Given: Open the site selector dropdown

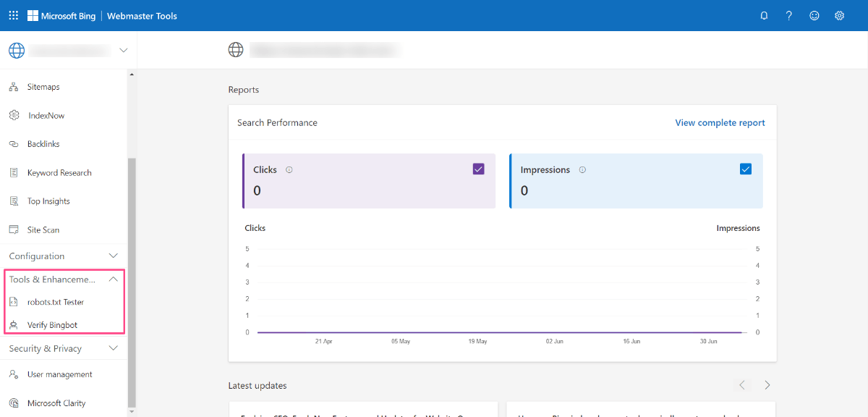Looking at the screenshot, I should pyautogui.click(x=68, y=50).
